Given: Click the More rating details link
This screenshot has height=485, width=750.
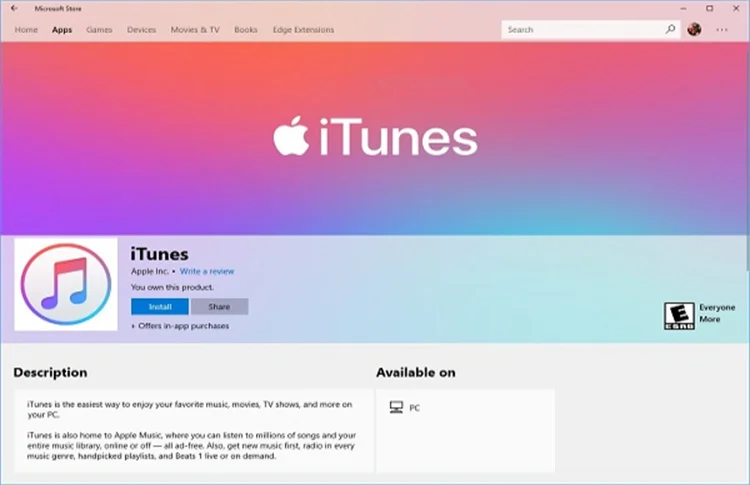Looking at the screenshot, I should point(709,319).
